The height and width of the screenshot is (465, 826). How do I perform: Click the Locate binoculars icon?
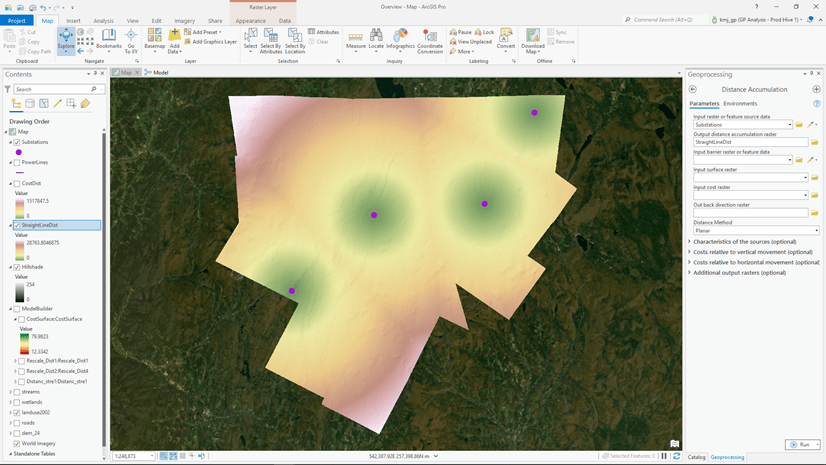tap(376, 36)
